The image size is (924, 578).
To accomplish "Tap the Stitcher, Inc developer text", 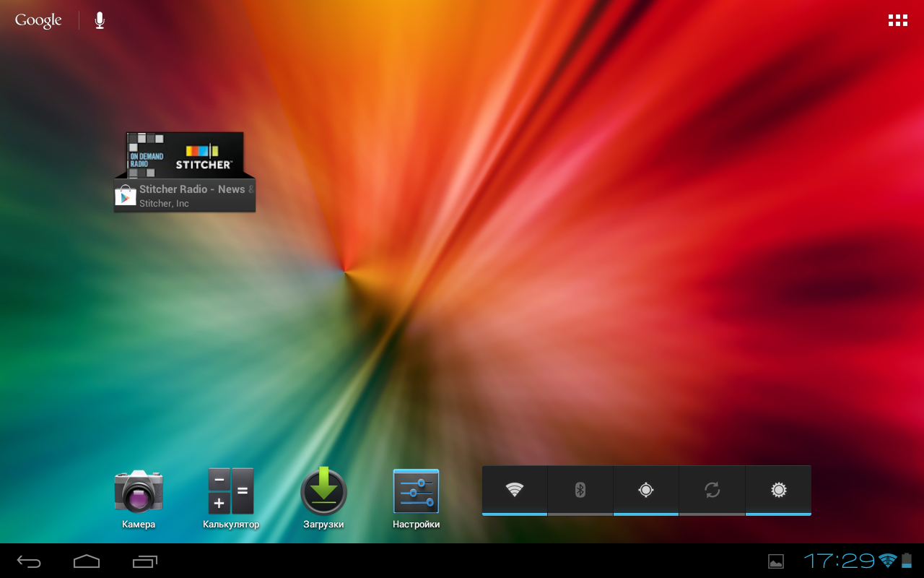I will click(164, 204).
